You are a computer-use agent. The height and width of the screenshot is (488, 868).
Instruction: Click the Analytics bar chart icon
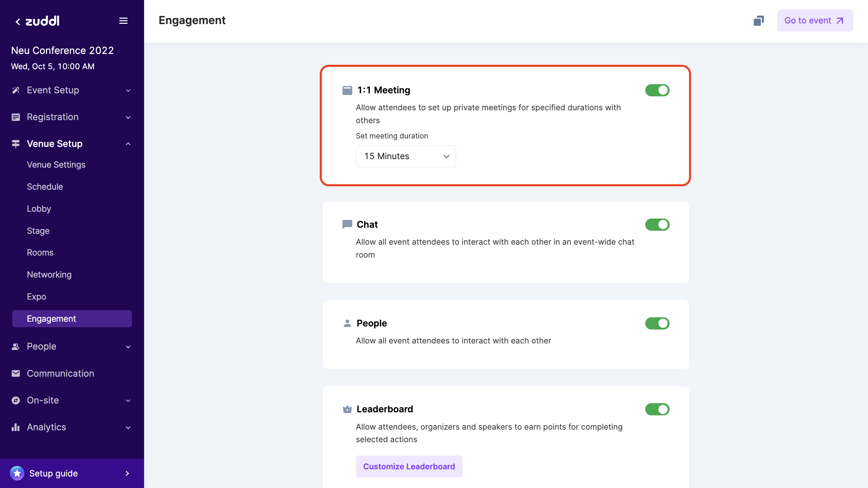click(16, 427)
